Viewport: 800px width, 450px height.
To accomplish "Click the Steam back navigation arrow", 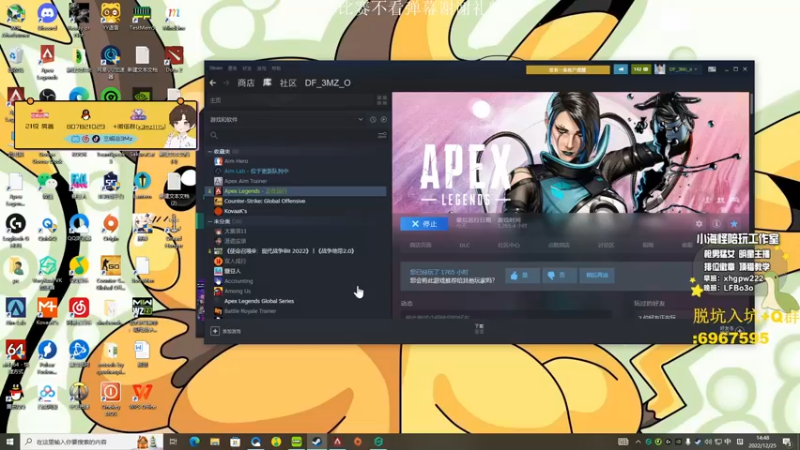I will coord(213,83).
